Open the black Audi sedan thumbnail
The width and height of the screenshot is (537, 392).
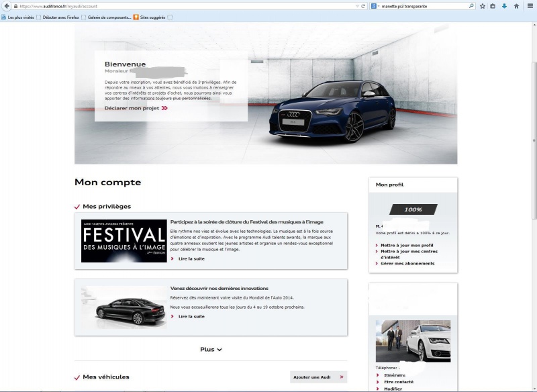click(124, 307)
